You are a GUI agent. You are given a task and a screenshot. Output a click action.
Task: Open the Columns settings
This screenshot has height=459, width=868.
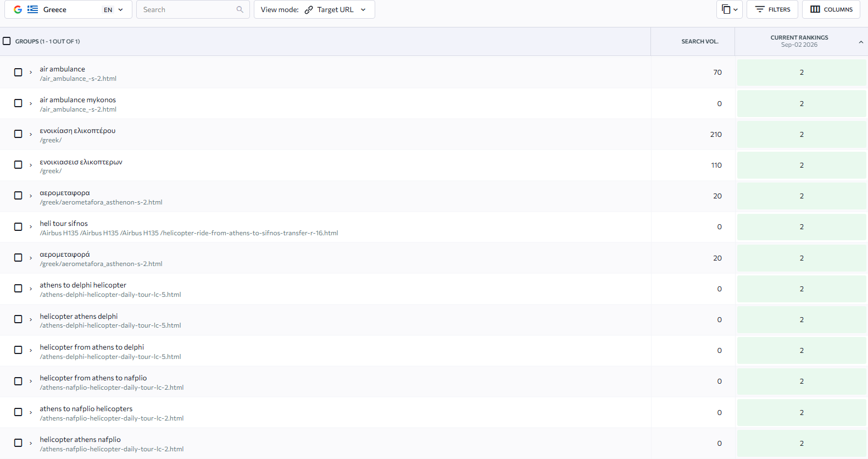pos(831,9)
